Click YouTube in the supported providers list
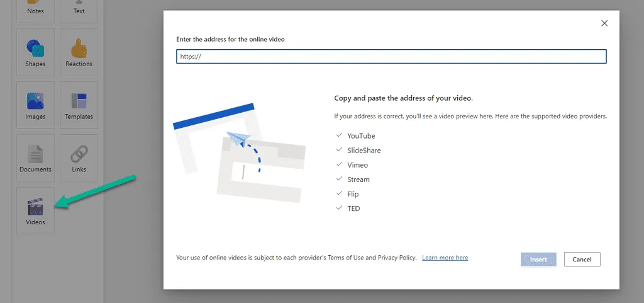644x303 pixels. coord(361,136)
